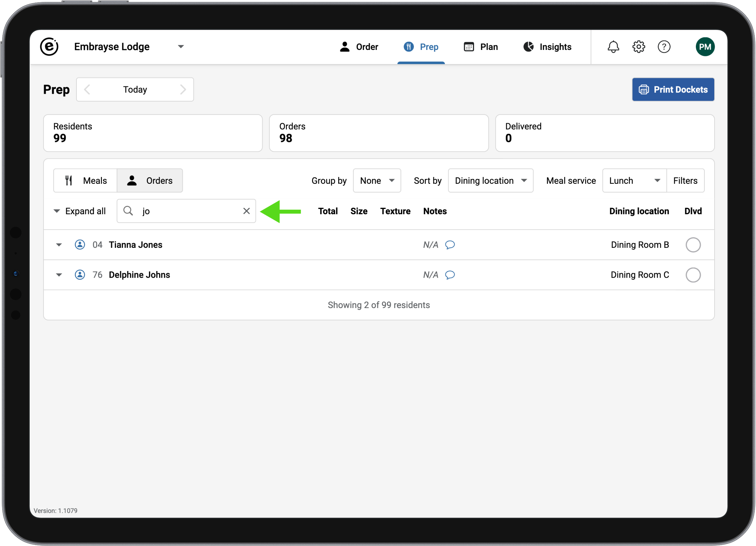This screenshot has height=546, width=756.
Task: Open Sort by Dining location dropdown
Action: 490,181
